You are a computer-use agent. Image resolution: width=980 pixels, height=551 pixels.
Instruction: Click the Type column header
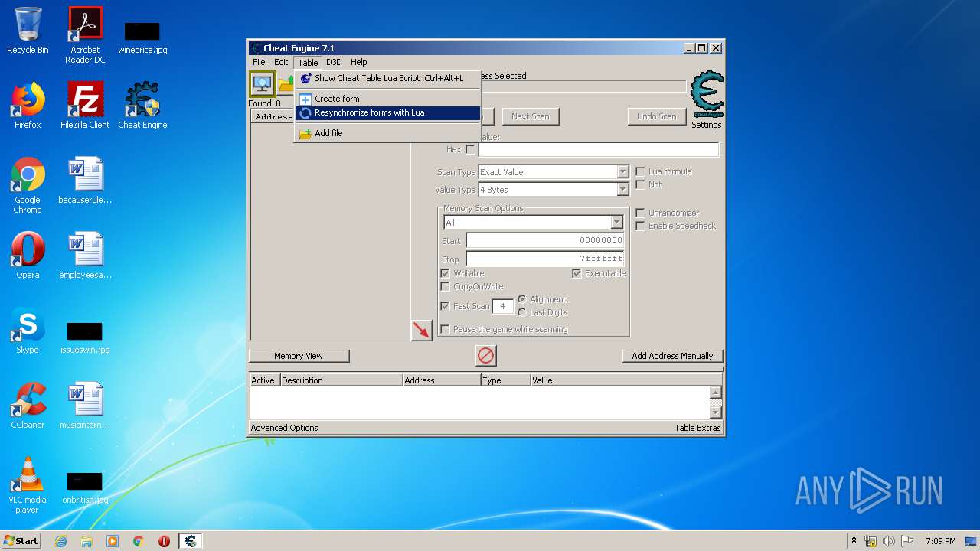click(x=505, y=380)
